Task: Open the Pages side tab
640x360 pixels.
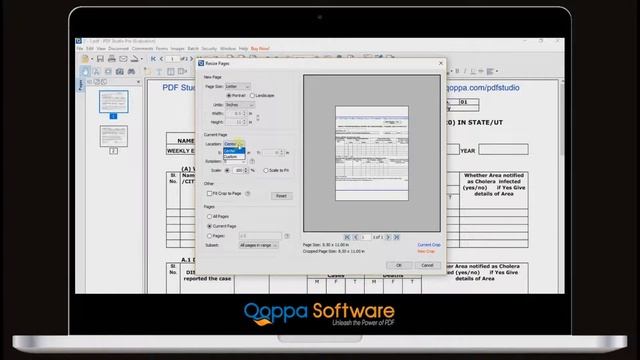Action: [x=80, y=85]
